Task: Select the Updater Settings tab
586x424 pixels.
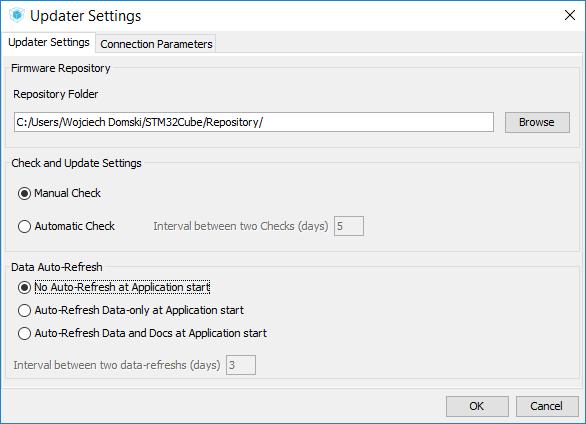Action: [49, 42]
